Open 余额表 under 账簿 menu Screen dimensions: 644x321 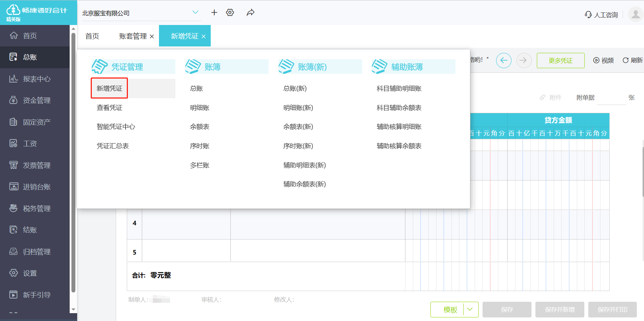pyautogui.click(x=200, y=127)
